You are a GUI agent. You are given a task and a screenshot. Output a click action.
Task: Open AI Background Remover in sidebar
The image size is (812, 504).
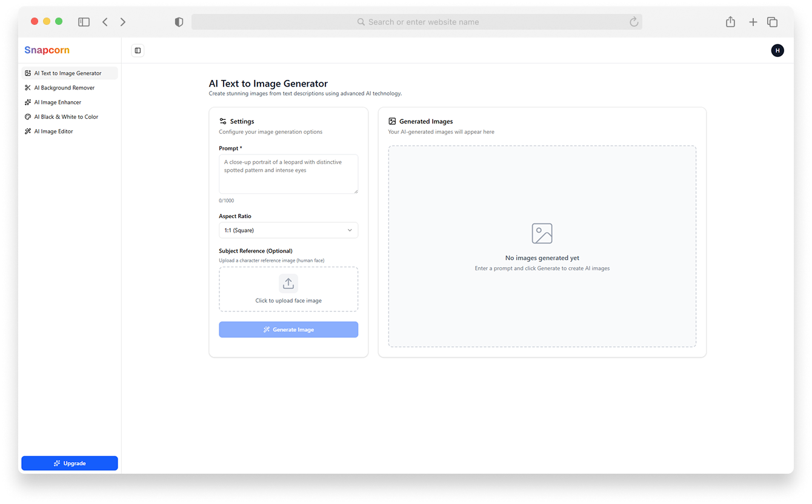pos(64,88)
